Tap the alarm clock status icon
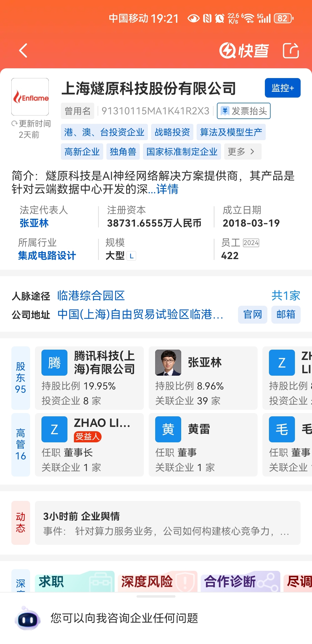This screenshot has width=312, height=644. (220, 18)
